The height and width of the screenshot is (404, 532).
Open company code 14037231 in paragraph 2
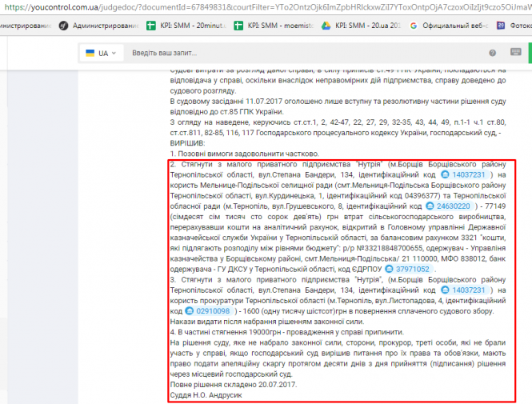point(468,174)
